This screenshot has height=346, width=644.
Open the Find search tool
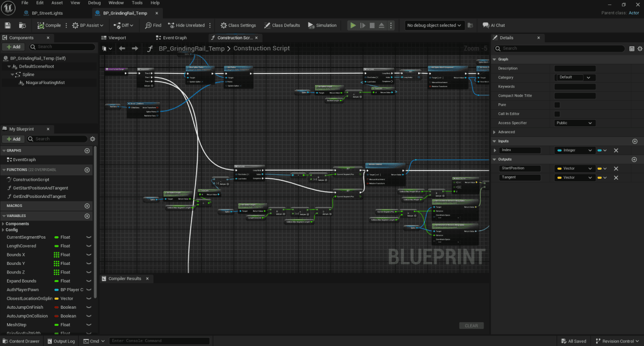point(153,25)
